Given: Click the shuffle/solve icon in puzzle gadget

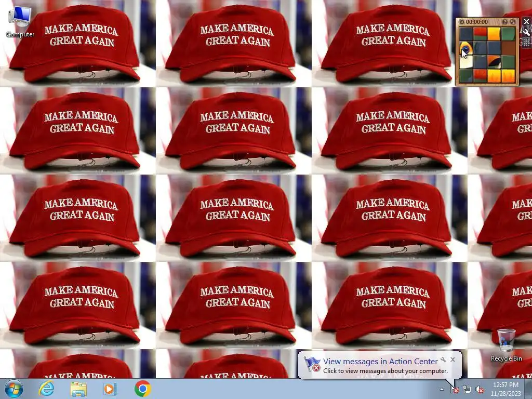Looking at the screenshot, I should 513,22.
